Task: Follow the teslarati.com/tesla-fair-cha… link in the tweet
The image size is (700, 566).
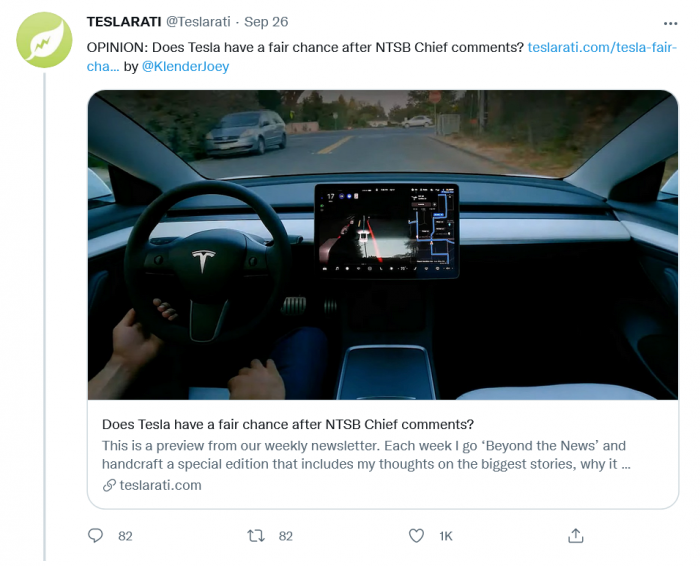Action: [x=611, y=47]
